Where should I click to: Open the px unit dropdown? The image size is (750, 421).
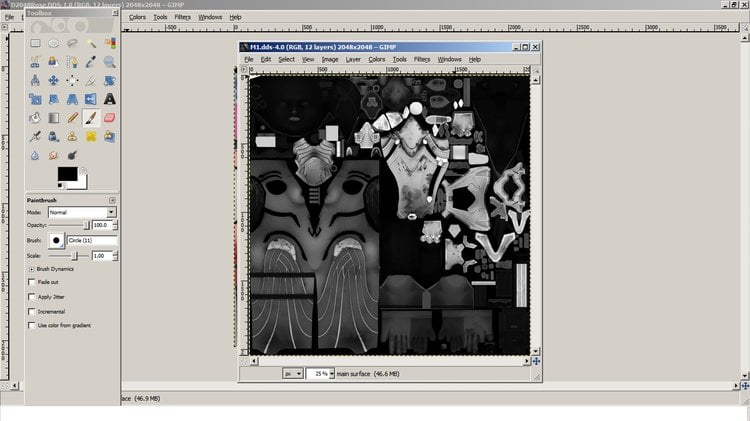[293, 374]
